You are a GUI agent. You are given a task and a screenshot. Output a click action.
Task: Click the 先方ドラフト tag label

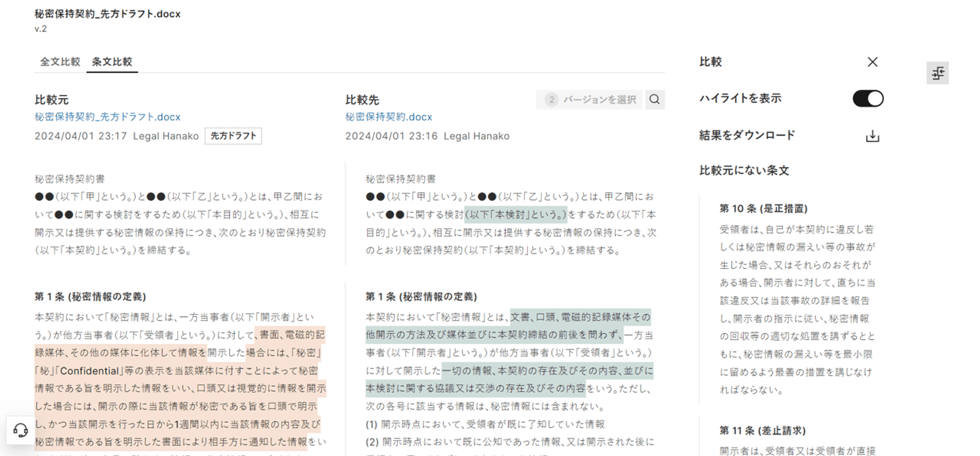tap(233, 136)
